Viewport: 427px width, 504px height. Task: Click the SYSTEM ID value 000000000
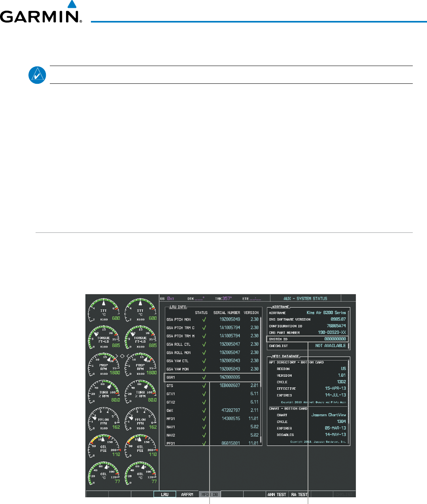335,339
